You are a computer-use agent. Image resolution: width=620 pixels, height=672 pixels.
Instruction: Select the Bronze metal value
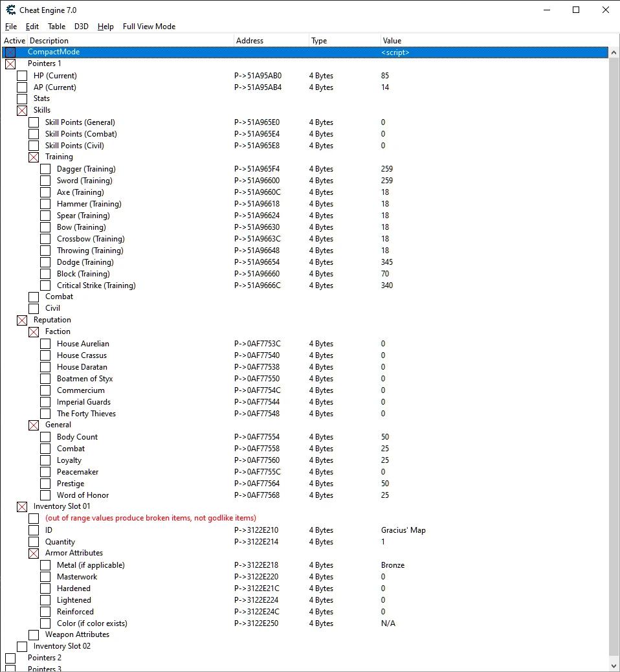click(x=392, y=565)
